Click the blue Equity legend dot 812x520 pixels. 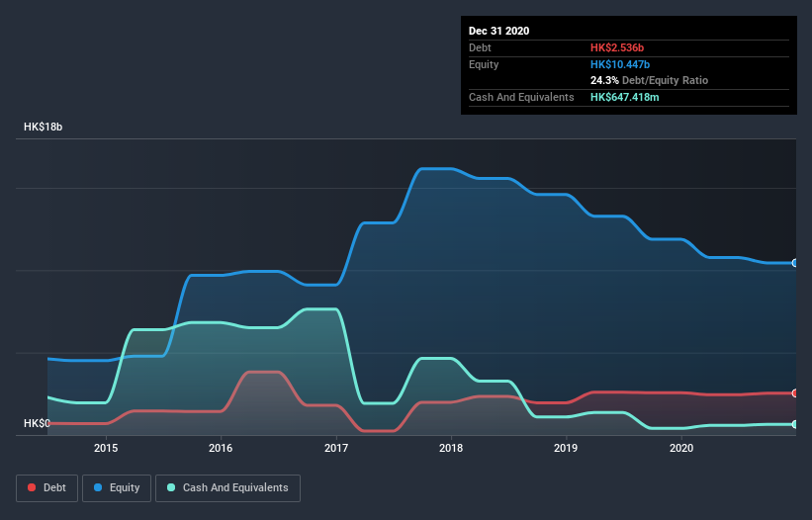98,487
